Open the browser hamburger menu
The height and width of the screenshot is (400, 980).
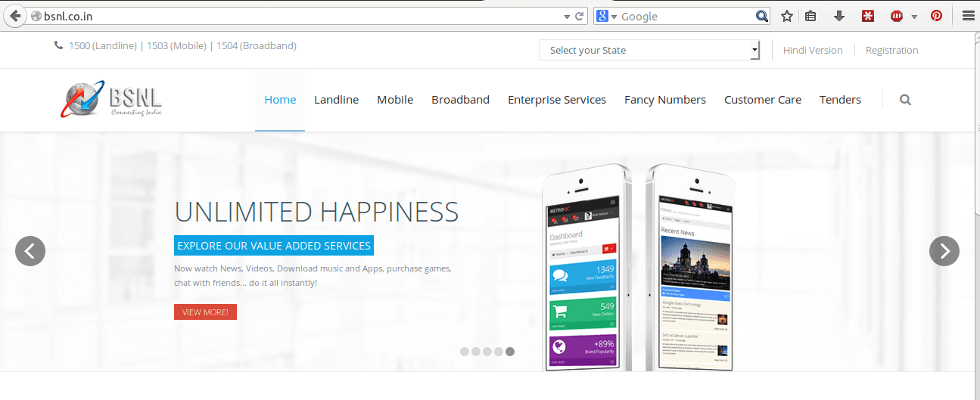point(967,16)
